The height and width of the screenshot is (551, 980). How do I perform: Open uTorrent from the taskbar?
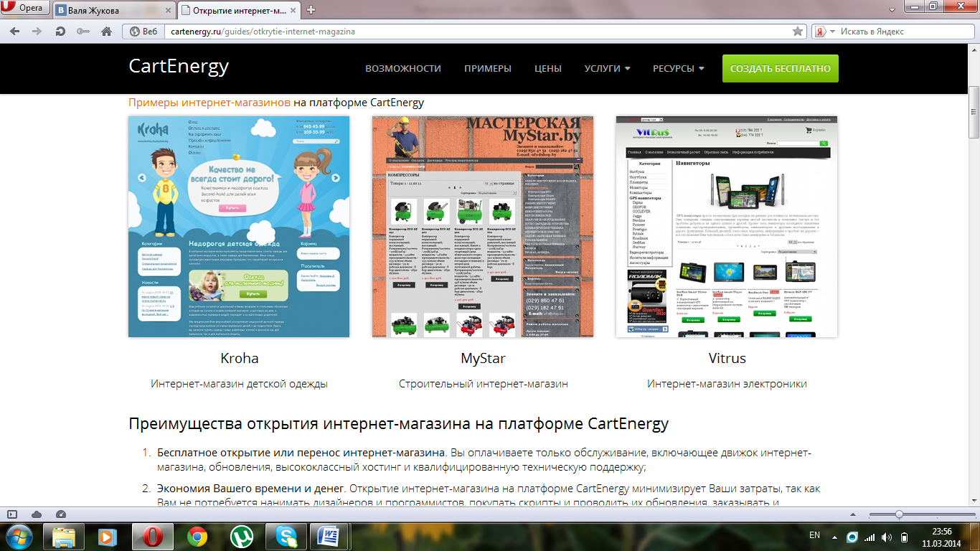coord(242,537)
